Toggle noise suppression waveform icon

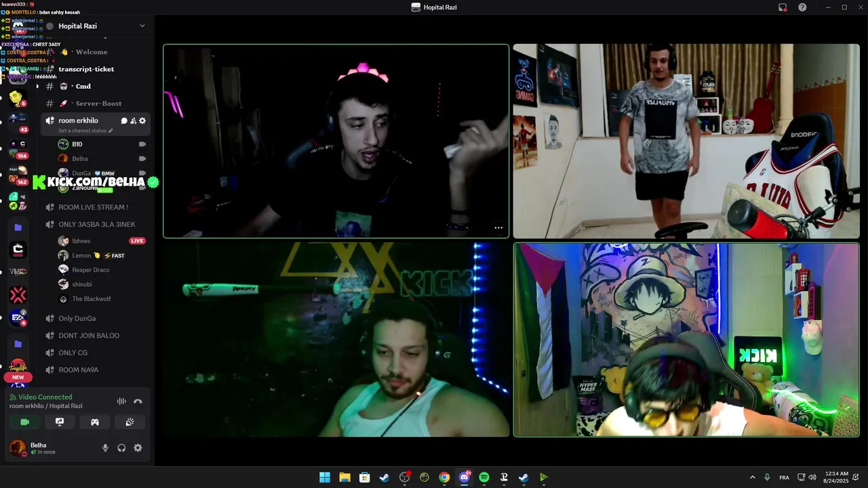tap(121, 401)
